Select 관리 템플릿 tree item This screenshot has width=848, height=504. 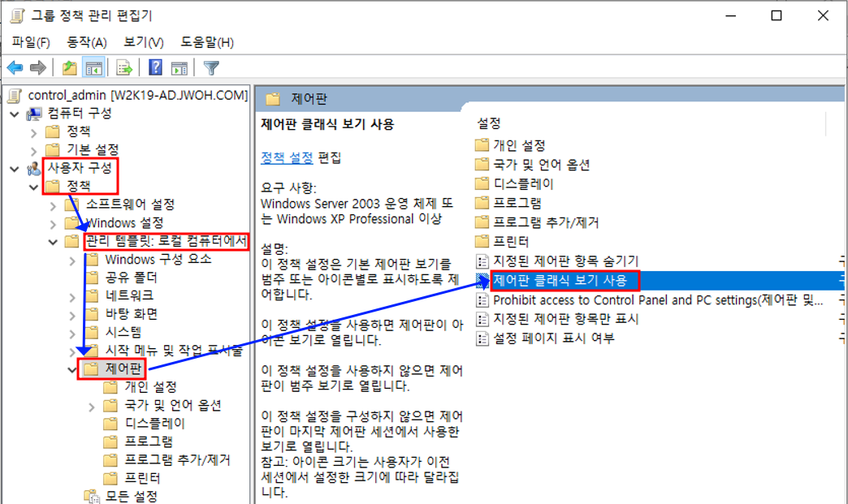click(166, 241)
